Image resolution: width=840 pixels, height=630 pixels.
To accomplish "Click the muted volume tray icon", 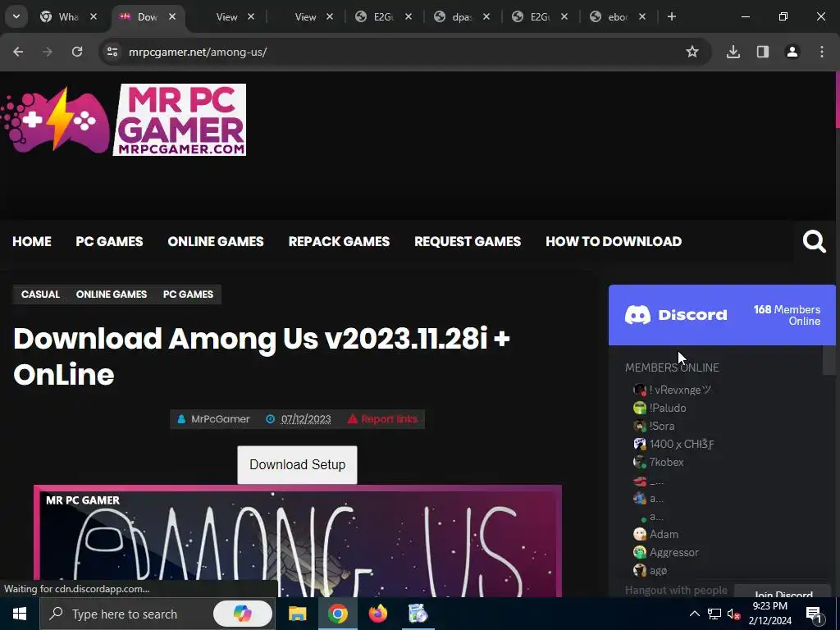I will (734, 614).
